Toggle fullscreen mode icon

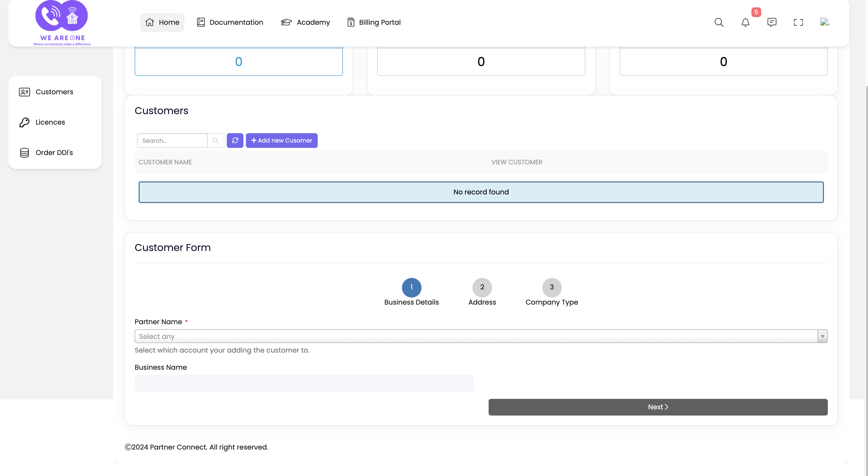798,23
